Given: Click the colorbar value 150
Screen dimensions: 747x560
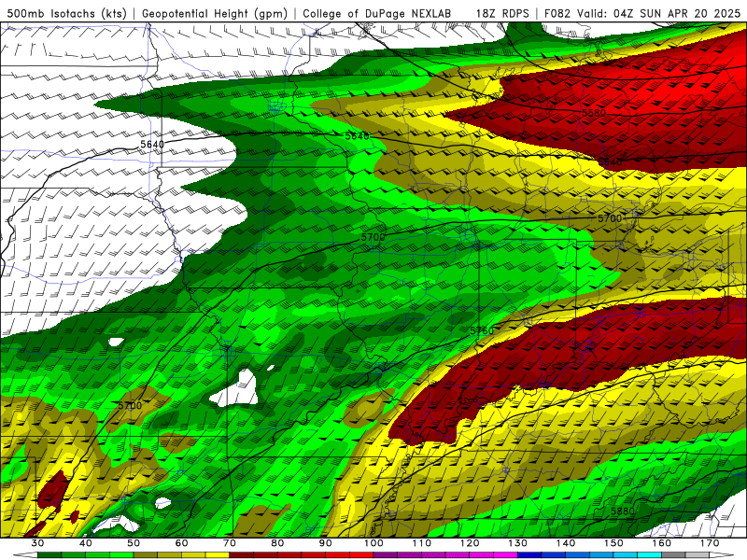Looking at the screenshot, I should click(614, 543).
